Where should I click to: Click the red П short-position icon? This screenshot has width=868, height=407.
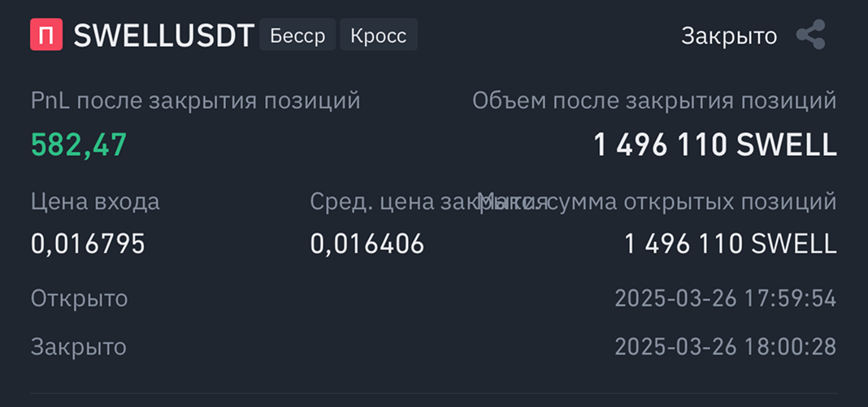click(x=46, y=35)
